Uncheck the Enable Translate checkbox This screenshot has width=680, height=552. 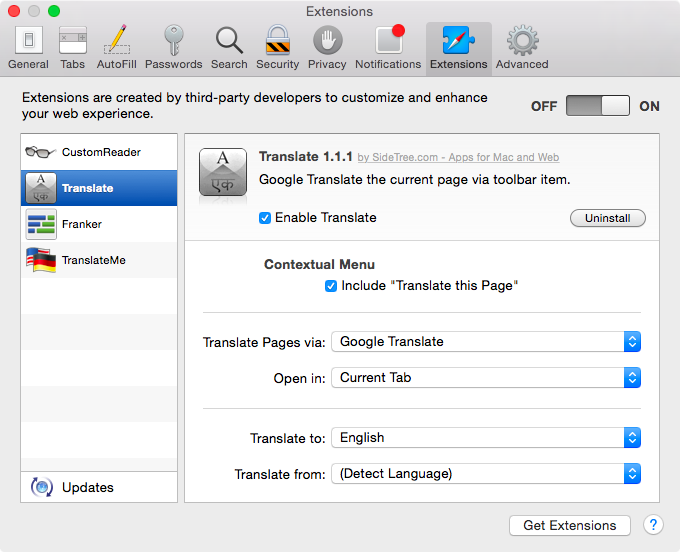tap(265, 218)
